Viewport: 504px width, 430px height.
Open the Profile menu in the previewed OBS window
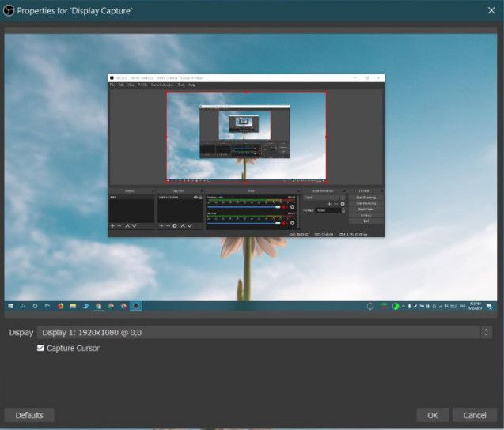point(142,85)
